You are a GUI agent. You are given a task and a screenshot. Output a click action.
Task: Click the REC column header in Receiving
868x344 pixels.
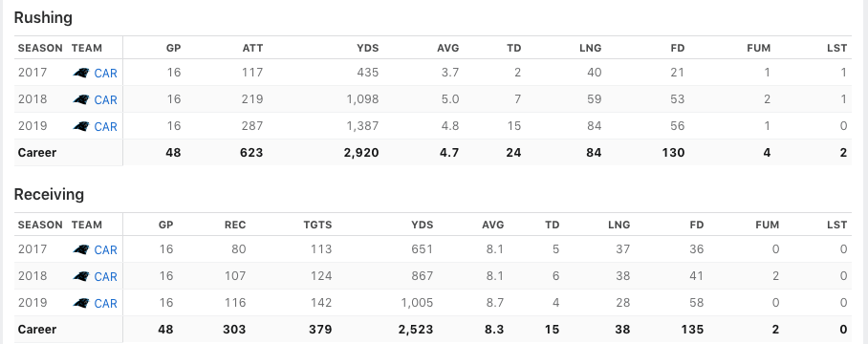tap(235, 226)
